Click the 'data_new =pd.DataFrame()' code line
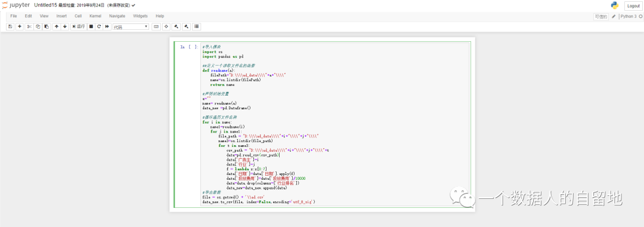 point(226,108)
